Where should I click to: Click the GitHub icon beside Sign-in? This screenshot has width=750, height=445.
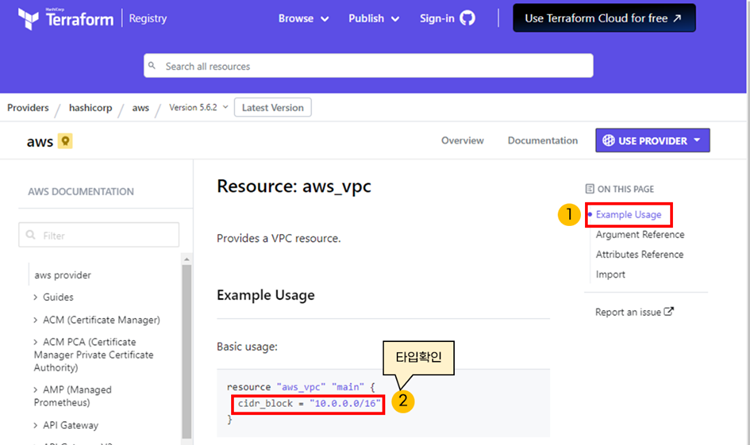click(467, 18)
